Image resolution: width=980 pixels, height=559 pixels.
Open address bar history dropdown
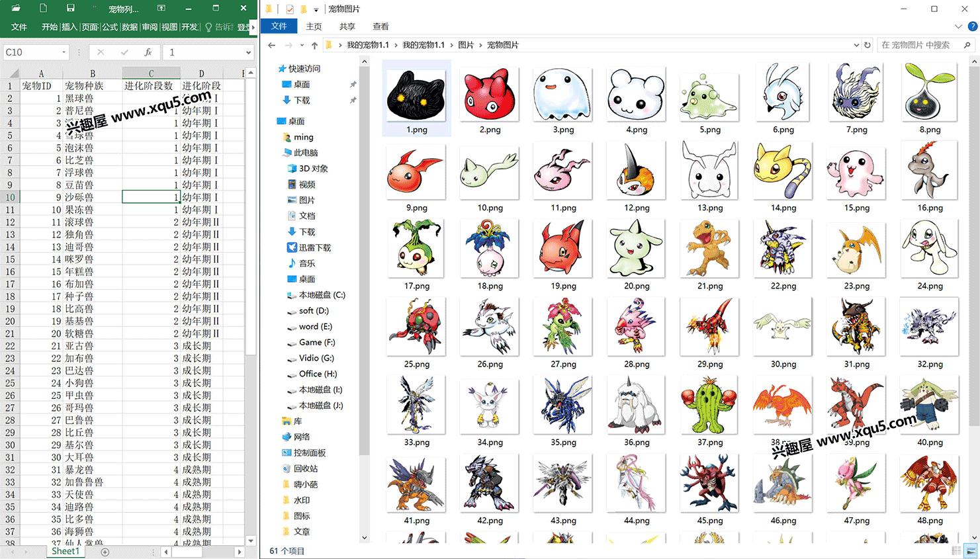[856, 45]
